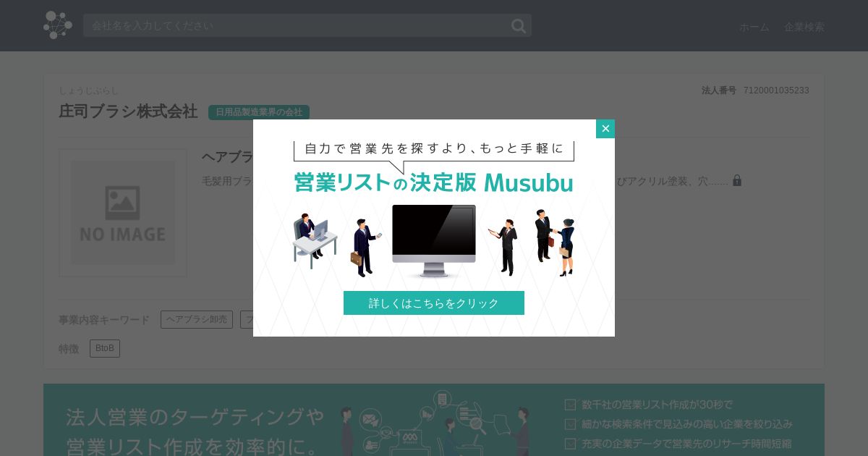Click the search magnifier icon
Viewport: 868px width, 456px height.
pyautogui.click(x=519, y=26)
